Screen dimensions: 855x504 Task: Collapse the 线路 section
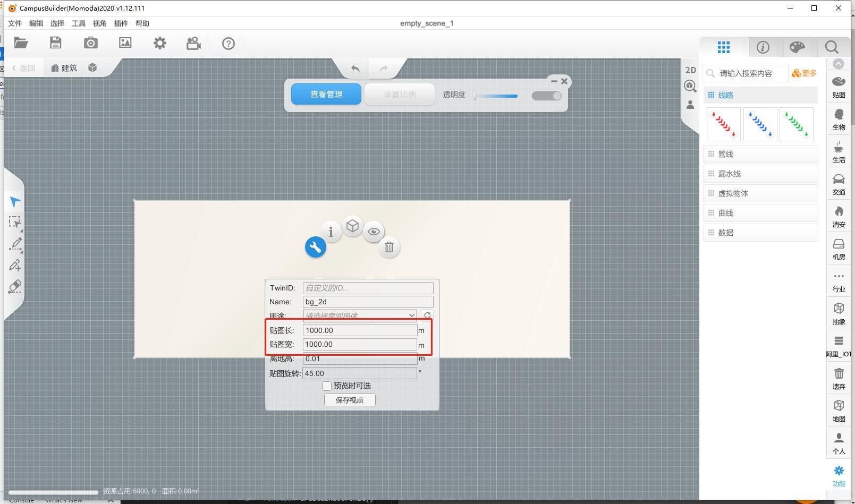coord(760,95)
